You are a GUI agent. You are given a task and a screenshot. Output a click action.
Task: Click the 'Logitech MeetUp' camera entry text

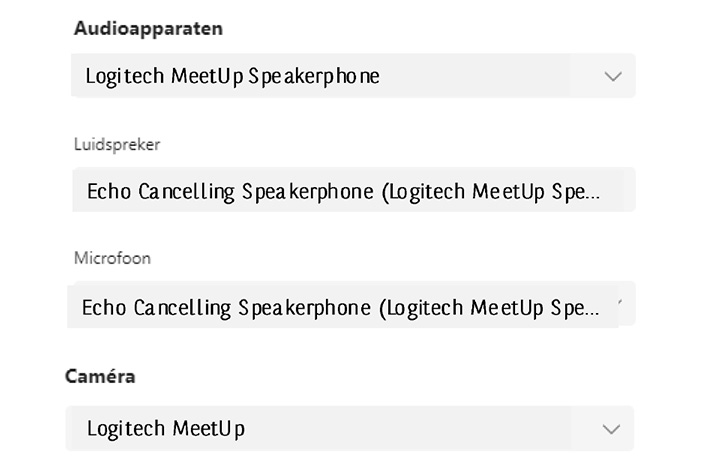[165, 429]
